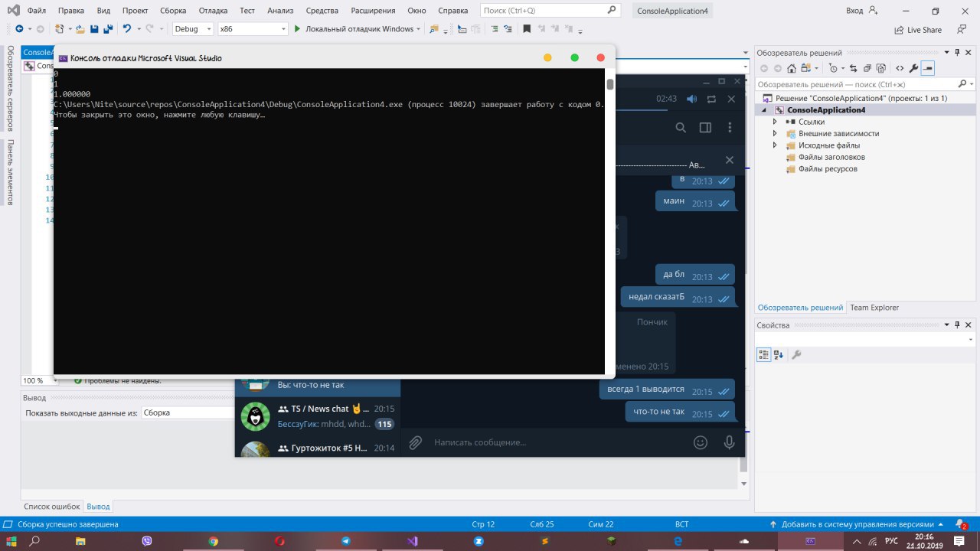Open Telegram from Windows taskbar
The width and height of the screenshot is (980, 551).
point(345,540)
